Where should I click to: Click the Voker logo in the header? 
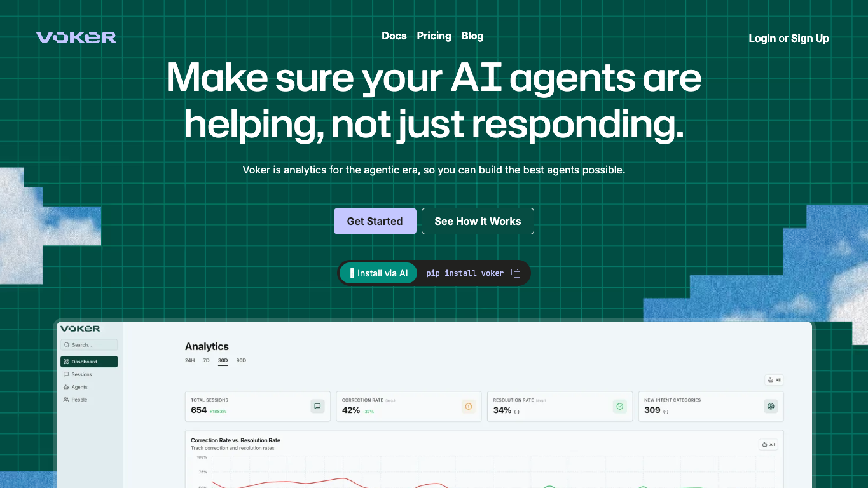pyautogui.click(x=76, y=37)
